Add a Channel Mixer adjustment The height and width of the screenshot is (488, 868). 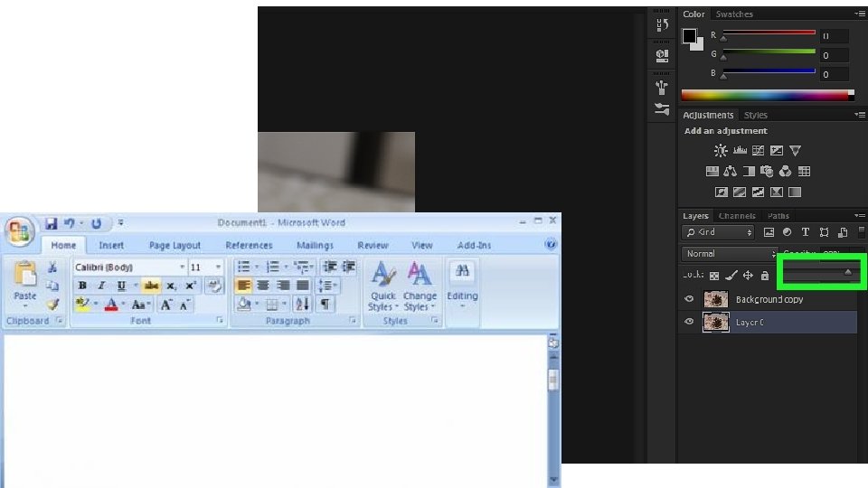785,172
